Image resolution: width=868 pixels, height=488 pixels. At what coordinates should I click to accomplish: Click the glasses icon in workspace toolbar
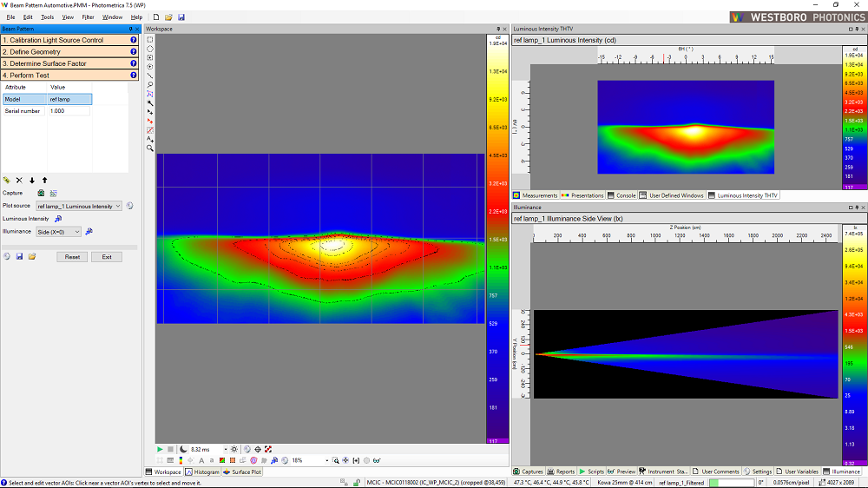pyautogui.click(x=377, y=460)
